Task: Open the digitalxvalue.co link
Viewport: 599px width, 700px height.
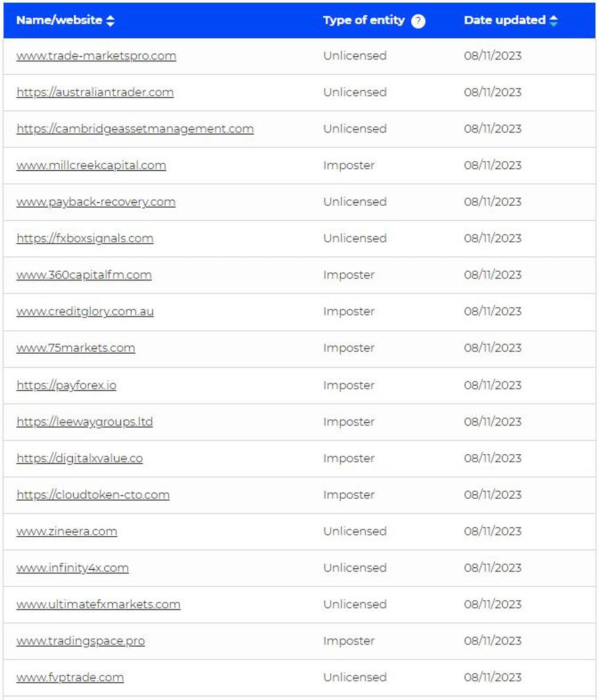Action: 80,458
